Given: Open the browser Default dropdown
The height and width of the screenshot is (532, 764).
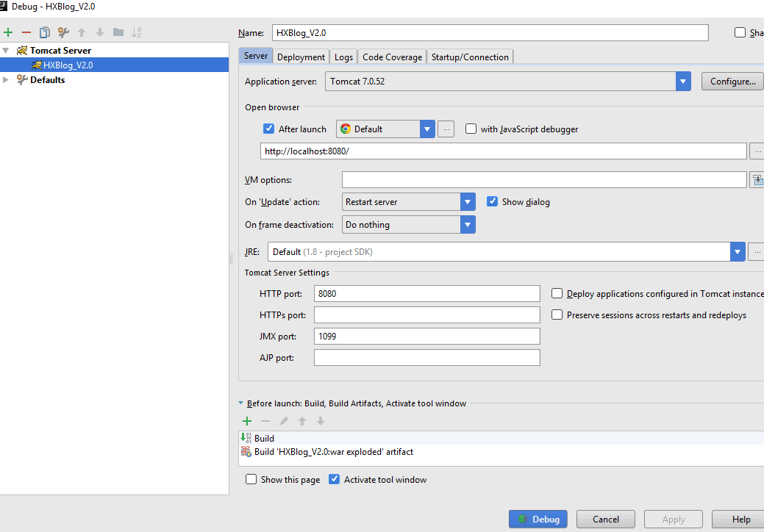Looking at the screenshot, I should tap(426, 129).
